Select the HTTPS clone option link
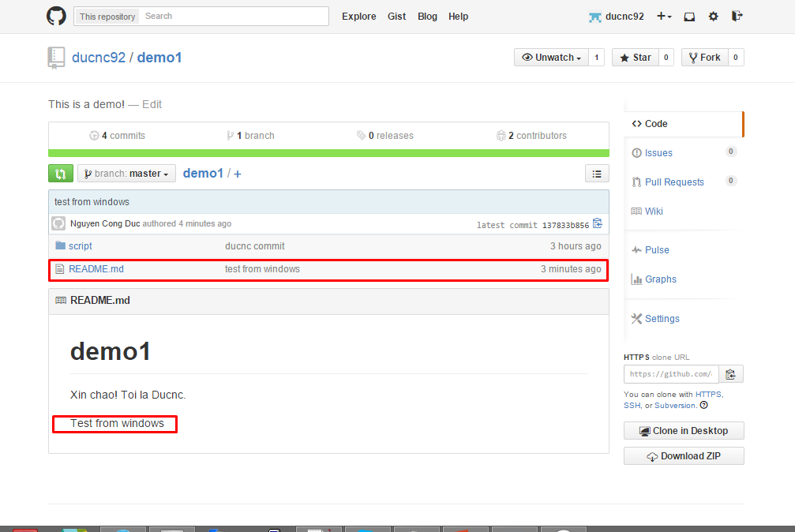Screen dimensions: 795x532 708,394
